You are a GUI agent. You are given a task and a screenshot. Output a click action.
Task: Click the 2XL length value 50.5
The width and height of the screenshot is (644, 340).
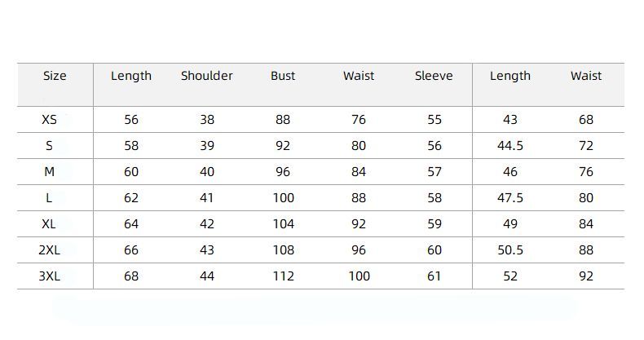pos(510,250)
